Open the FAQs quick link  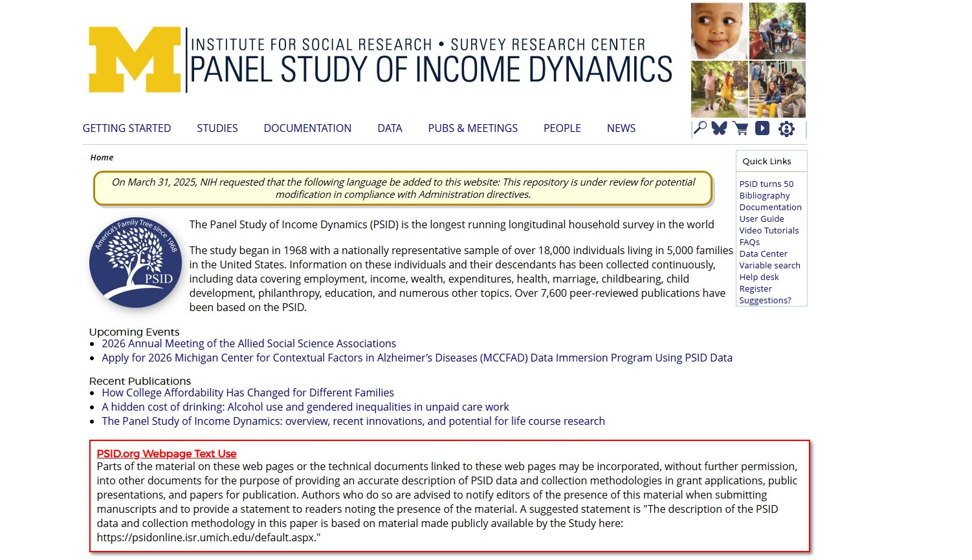coord(749,242)
